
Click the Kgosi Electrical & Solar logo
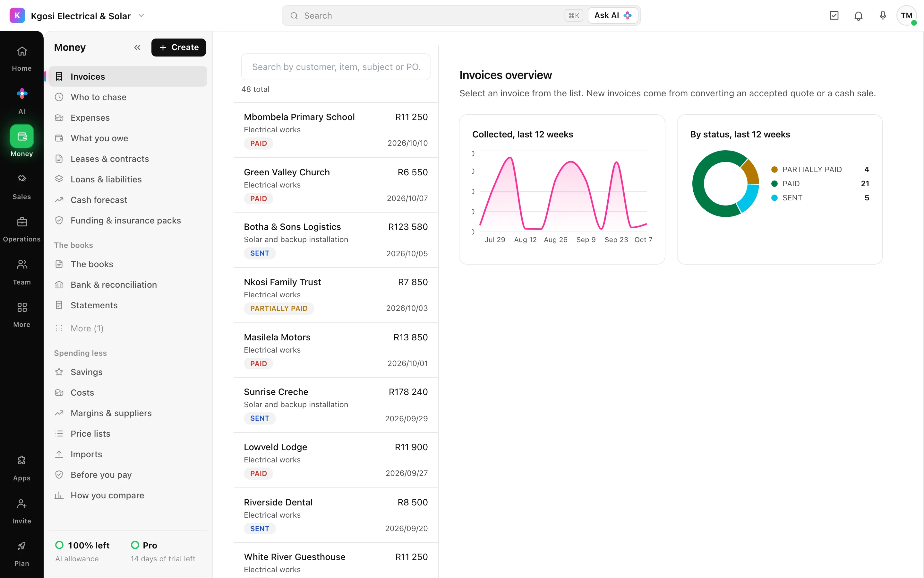[x=17, y=16]
